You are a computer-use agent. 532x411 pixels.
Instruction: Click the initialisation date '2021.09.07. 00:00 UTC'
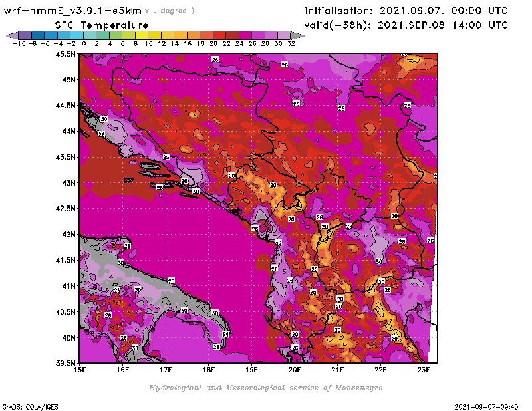(444, 11)
